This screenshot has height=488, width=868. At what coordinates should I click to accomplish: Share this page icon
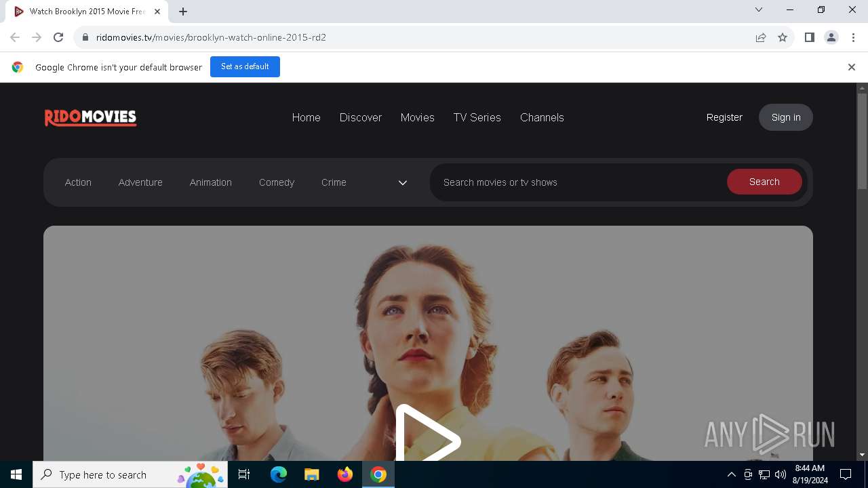click(761, 37)
